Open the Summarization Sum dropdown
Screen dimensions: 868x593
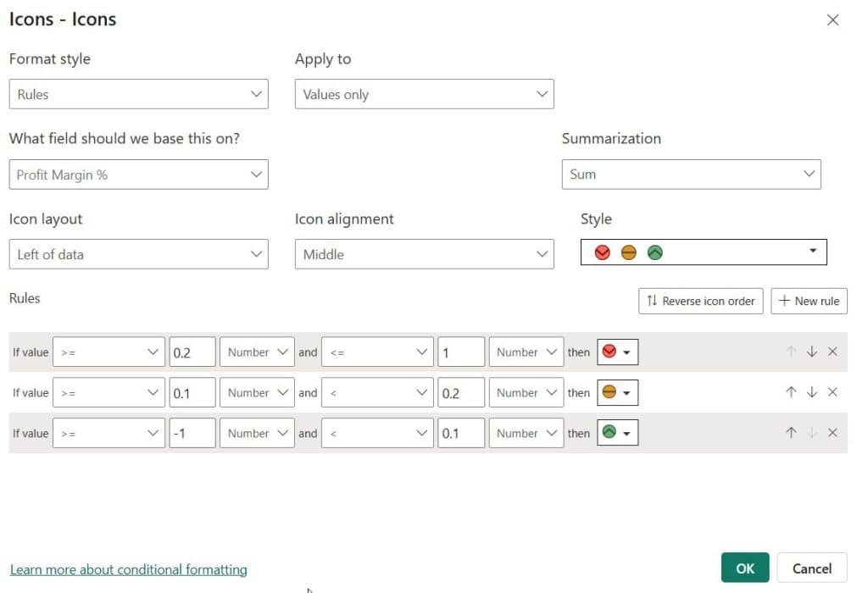coord(691,175)
